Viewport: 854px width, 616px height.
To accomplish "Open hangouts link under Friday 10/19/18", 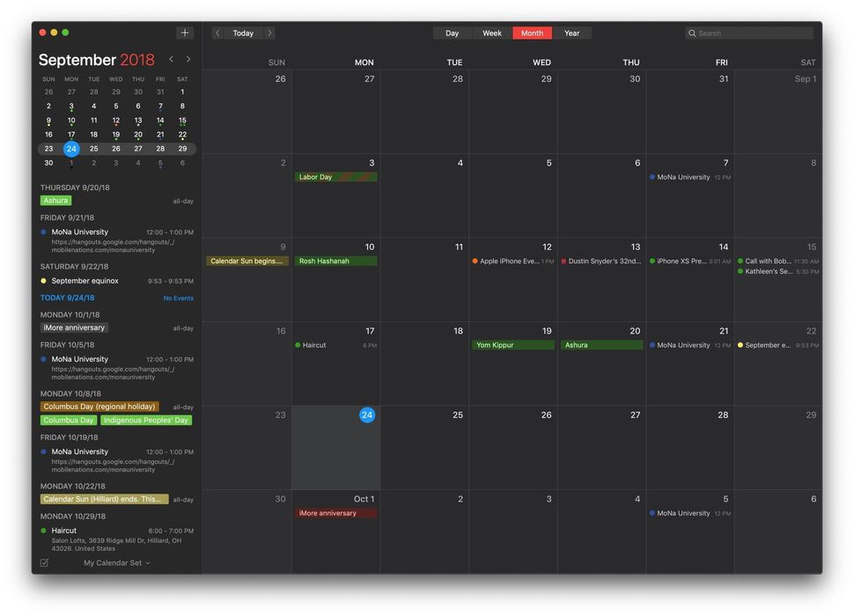I will point(113,466).
